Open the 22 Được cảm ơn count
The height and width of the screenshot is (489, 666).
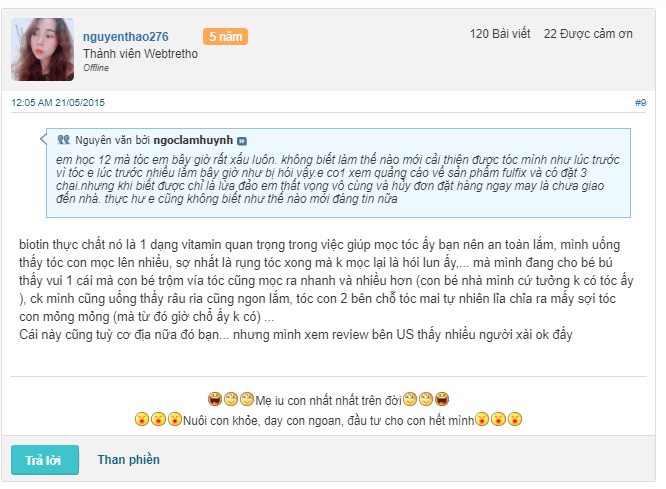click(588, 34)
